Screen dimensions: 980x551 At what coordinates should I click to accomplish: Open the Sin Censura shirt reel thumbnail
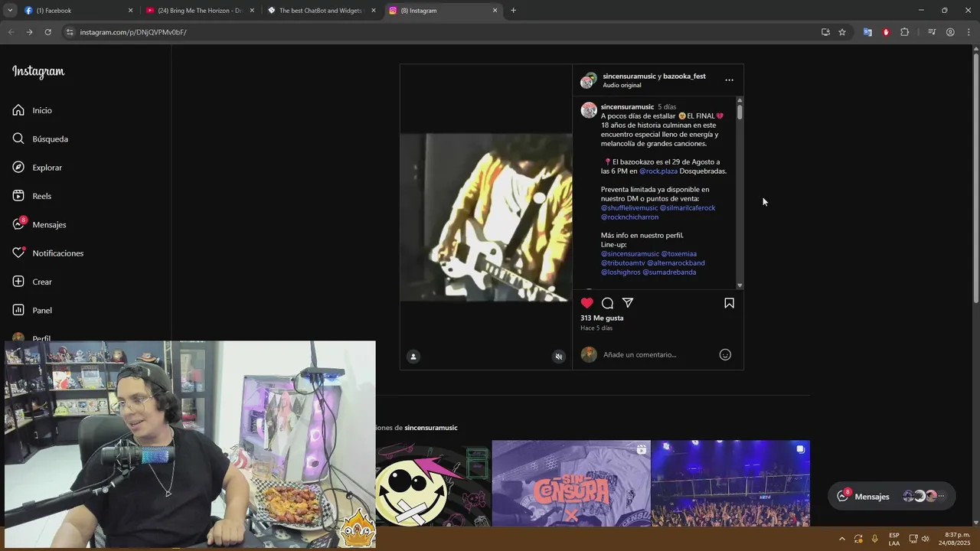point(571,483)
